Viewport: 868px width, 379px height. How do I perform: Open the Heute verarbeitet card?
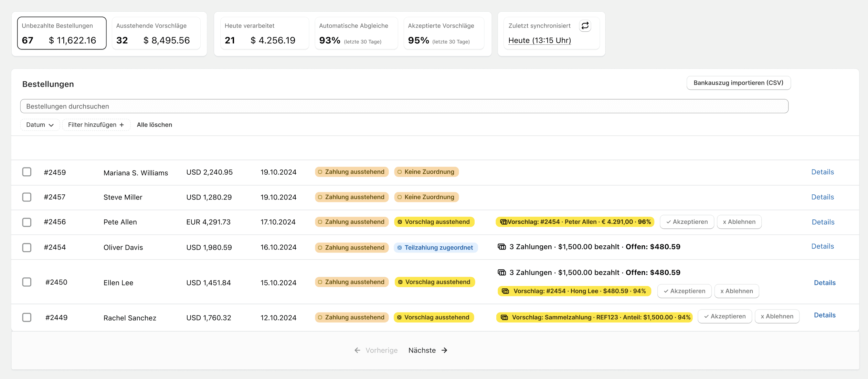pos(264,33)
